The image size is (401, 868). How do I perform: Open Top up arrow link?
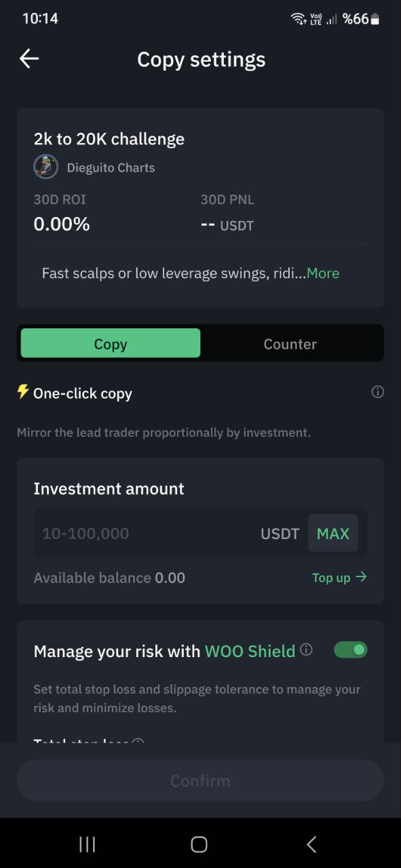point(339,577)
